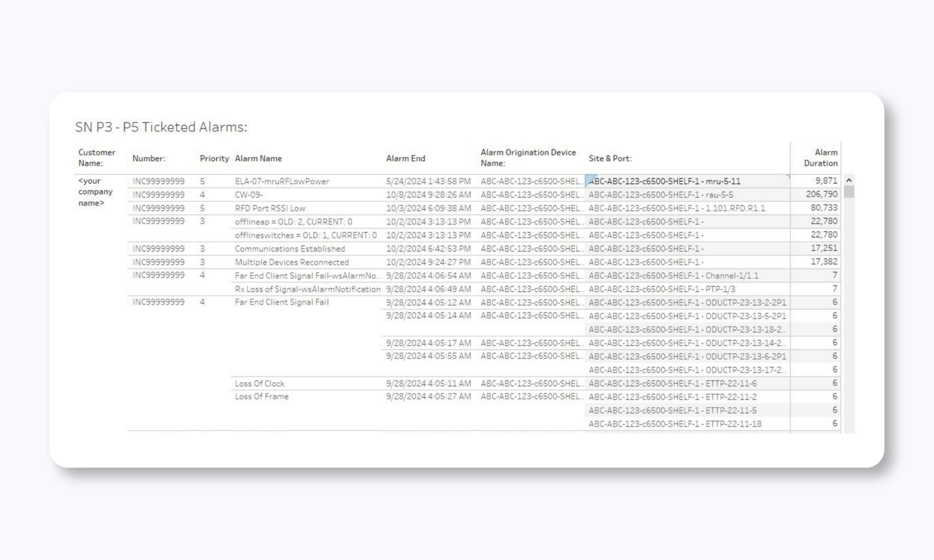Click the Alarm Duration column header
This screenshot has height=560, width=934.
tap(820, 158)
